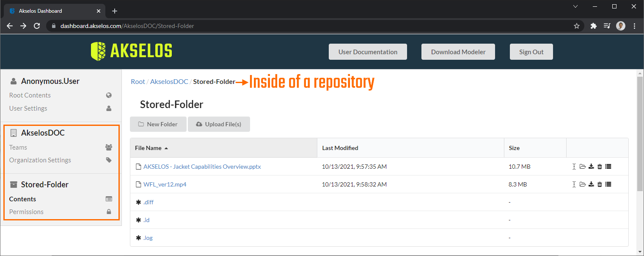644x256 pixels.
Task: Click the browser address bar URL
Action: (127, 26)
